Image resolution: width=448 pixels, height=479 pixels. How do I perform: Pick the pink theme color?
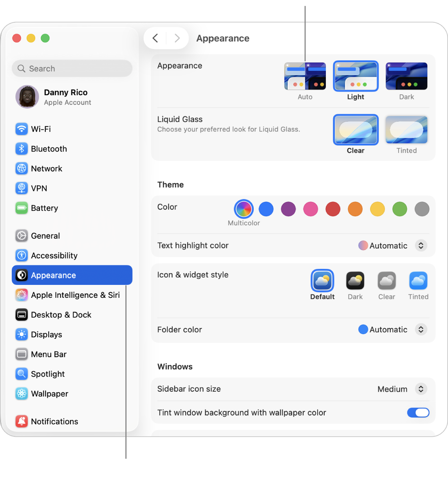(311, 209)
